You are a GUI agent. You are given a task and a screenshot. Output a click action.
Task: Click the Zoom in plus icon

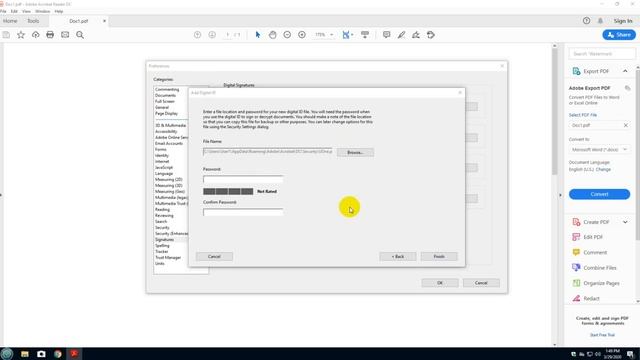pyautogui.click(x=302, y=35)
